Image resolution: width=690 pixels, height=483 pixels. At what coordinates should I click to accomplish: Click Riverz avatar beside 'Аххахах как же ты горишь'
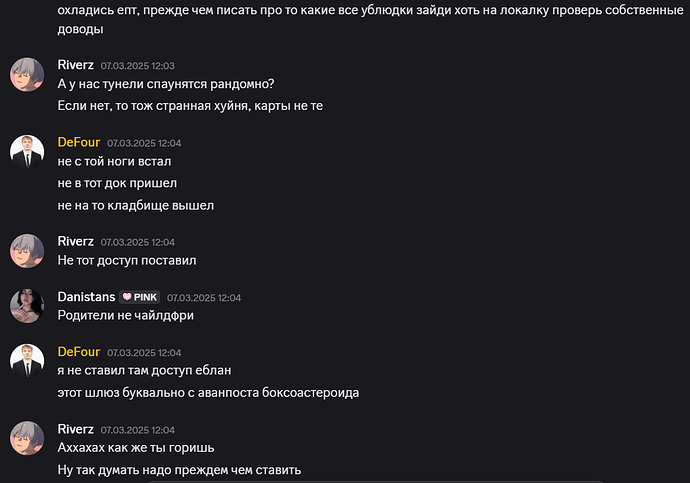(x=27, y=439)
